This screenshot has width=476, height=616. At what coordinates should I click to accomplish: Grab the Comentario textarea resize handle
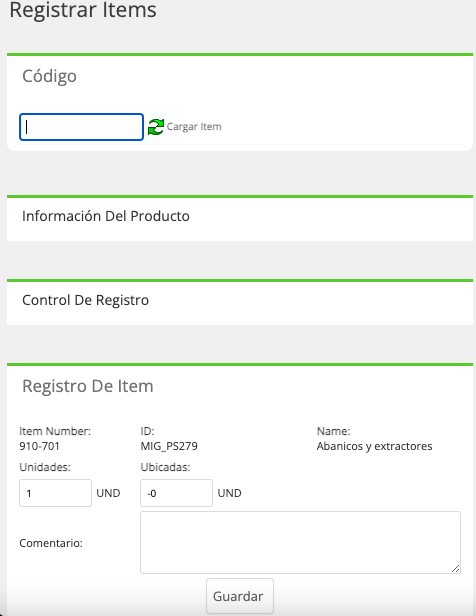click(456, 568)
